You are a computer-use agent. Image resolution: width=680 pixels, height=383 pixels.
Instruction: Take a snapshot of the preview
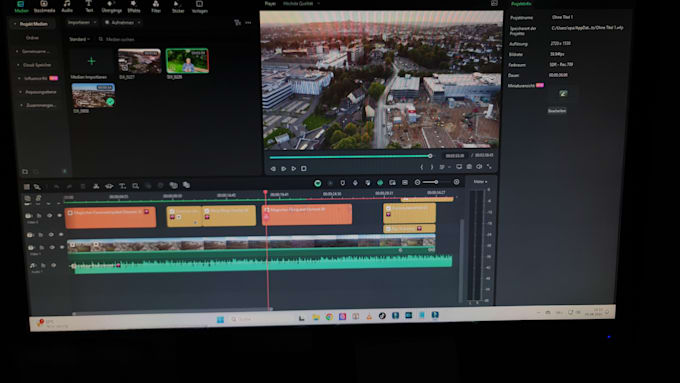point(469,167)
